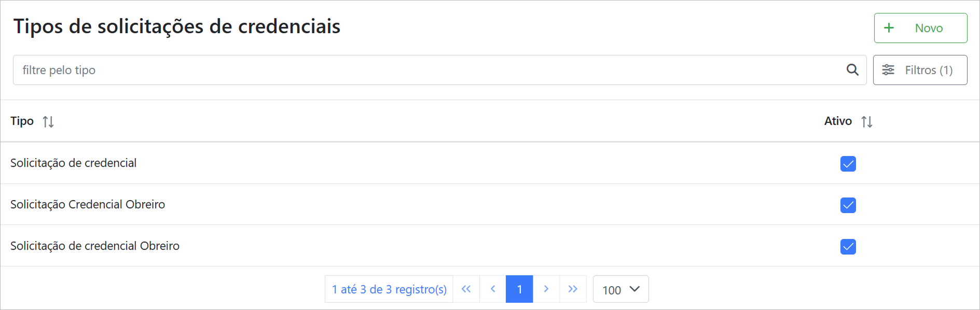Uncheck Ativo for Solicitação de credencial

coord(848,164)
